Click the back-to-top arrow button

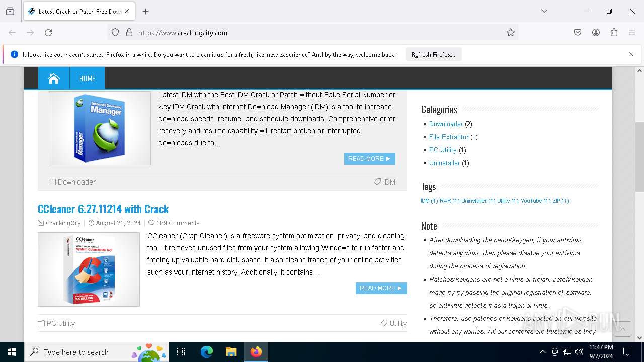point(622,329)
